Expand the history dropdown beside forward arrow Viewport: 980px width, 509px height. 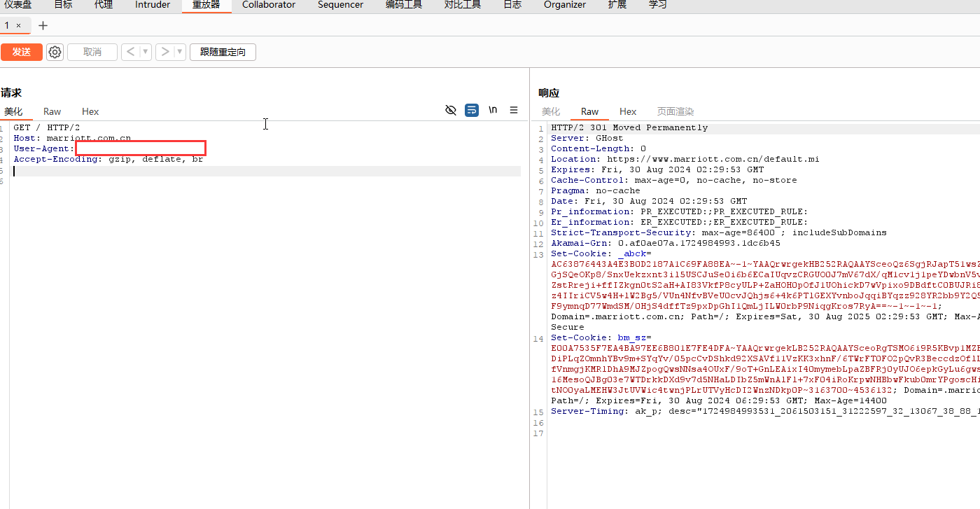coord(180,52)
